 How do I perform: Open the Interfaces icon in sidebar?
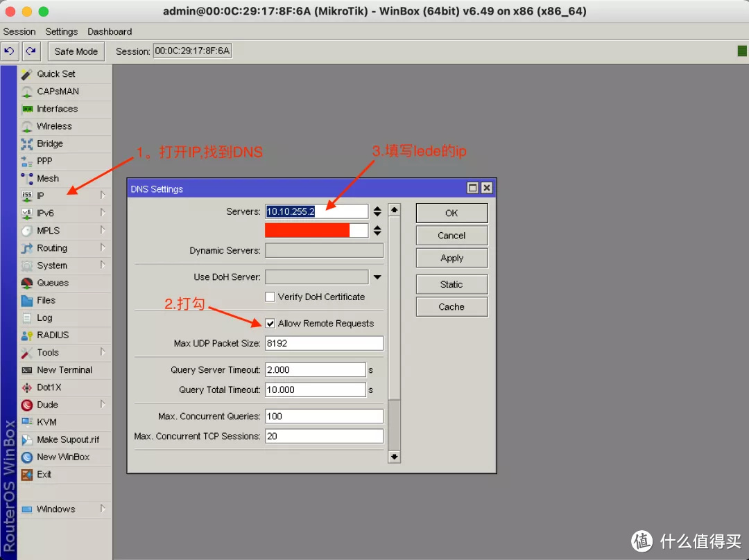(27, 109)
